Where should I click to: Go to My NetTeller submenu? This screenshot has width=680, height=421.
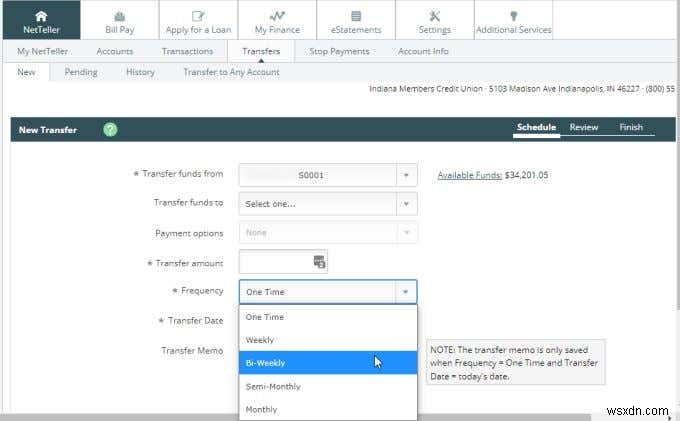tap(42, 51)
